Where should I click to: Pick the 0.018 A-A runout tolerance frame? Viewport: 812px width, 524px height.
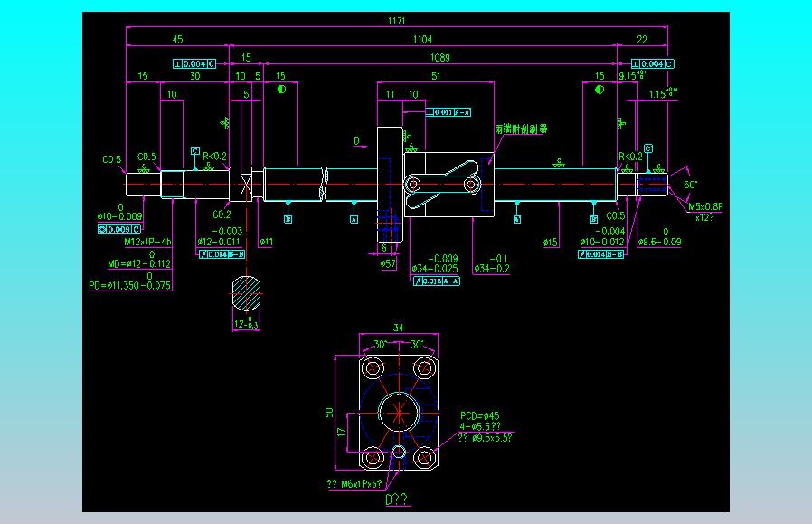tap(437, 281)
